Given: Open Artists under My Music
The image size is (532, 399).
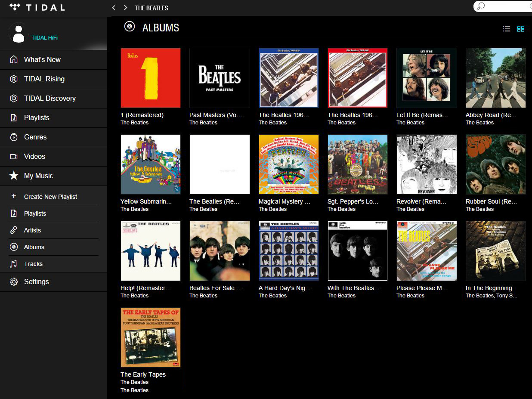Looking at the screenshot, I should [32, 230].
